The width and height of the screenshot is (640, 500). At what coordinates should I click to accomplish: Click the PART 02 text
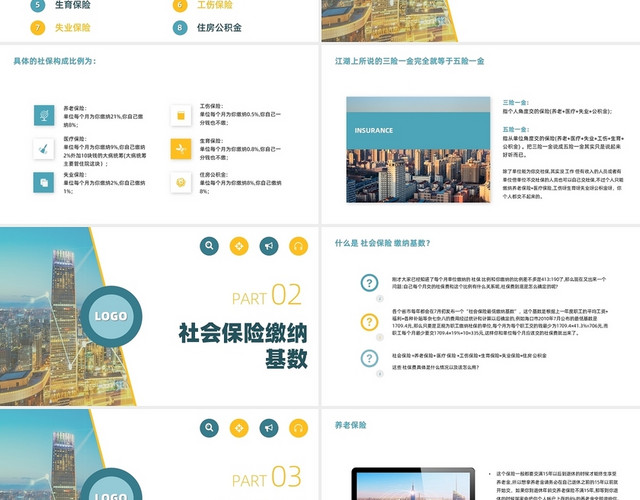[x=267, y=295]
